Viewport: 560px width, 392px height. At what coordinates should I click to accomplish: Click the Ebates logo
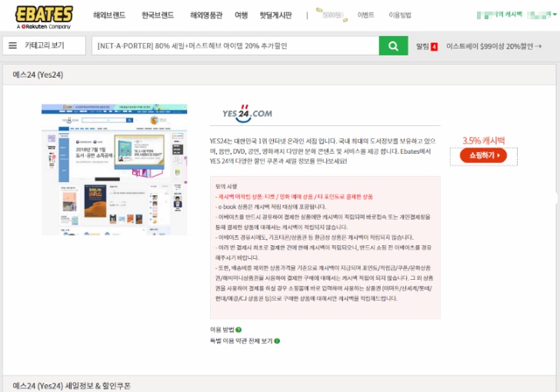tap(44, 18)
